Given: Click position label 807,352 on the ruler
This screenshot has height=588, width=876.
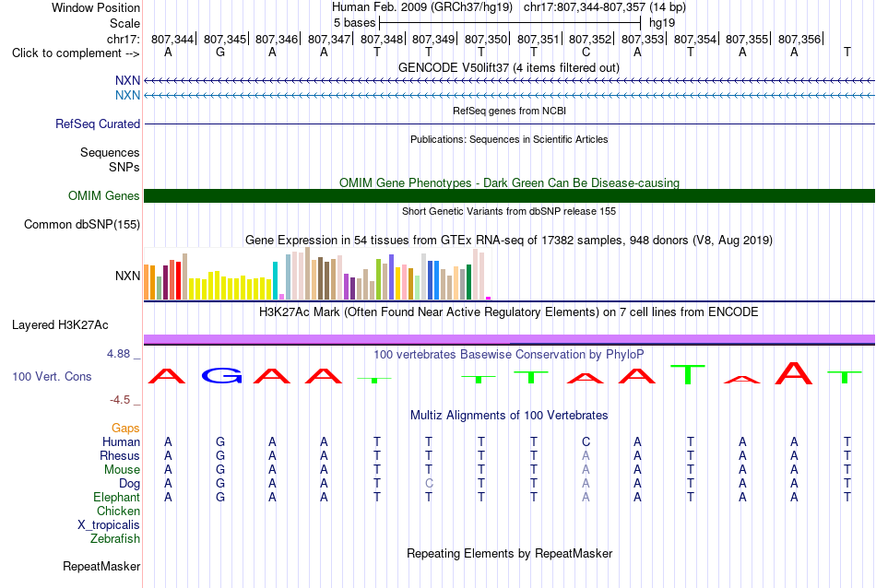Looking at the screenshot, I should point(590,39).
